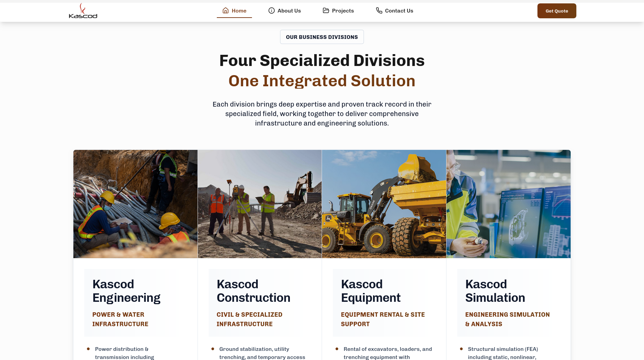Screen dimensions: 644x360
Task: Go to the About Us page
Action: pyautogui.click(x=289, y=11)
